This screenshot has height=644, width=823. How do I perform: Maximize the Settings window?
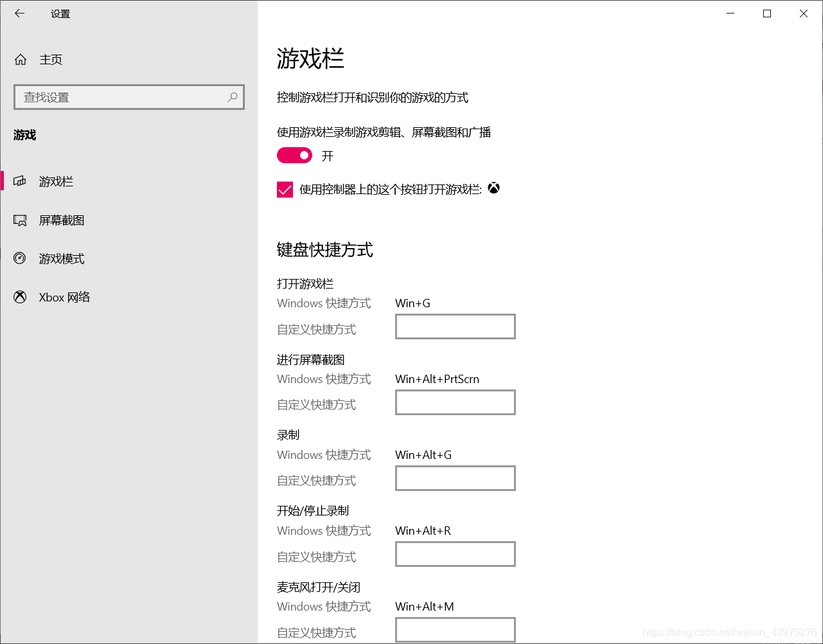[x=767, y=13]
